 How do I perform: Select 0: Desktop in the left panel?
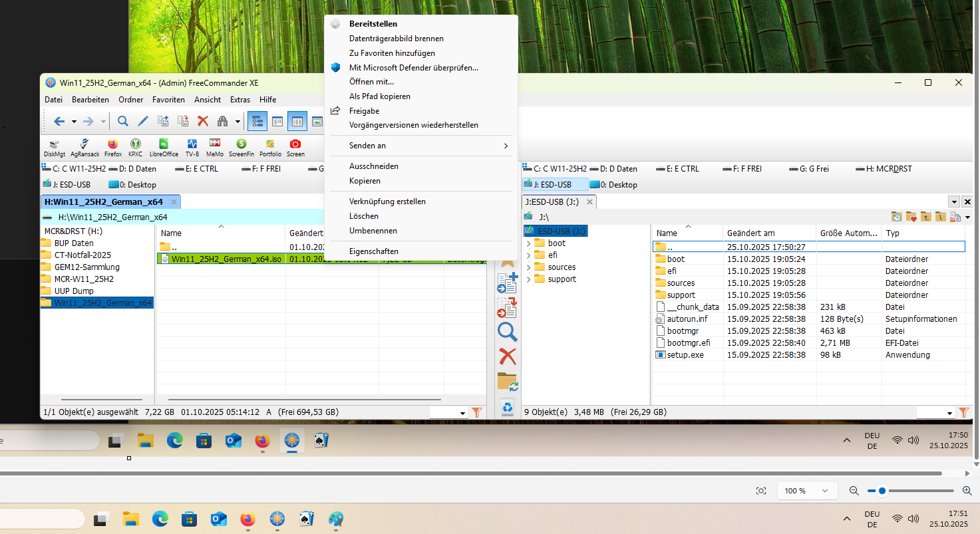point(132,185)
